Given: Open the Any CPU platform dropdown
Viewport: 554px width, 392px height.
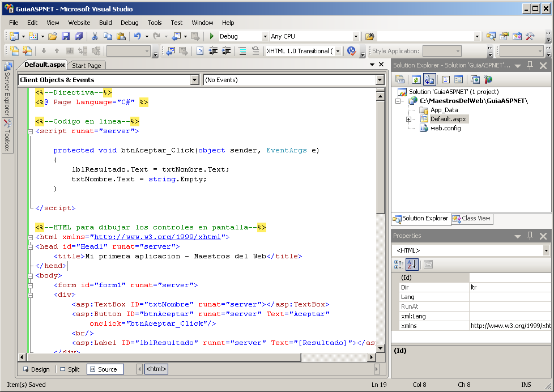Looking at the screenshot, I should point(356,36).
